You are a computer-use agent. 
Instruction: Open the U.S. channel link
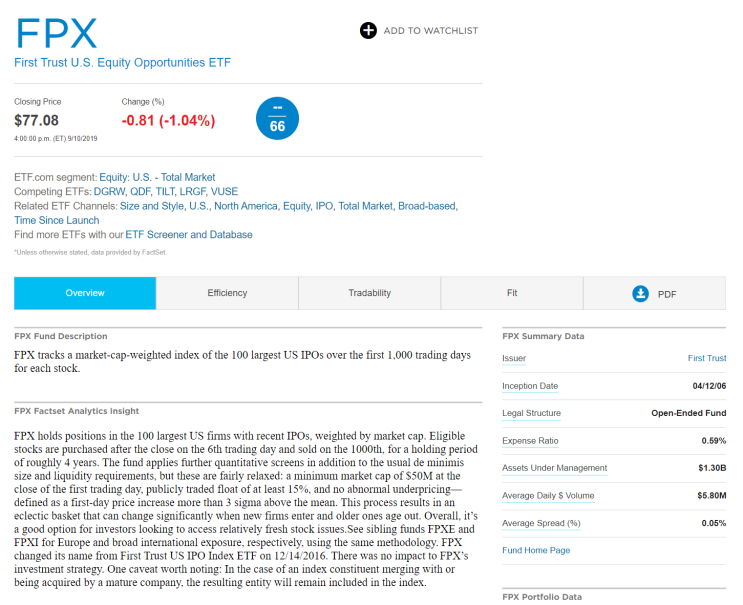199,206
